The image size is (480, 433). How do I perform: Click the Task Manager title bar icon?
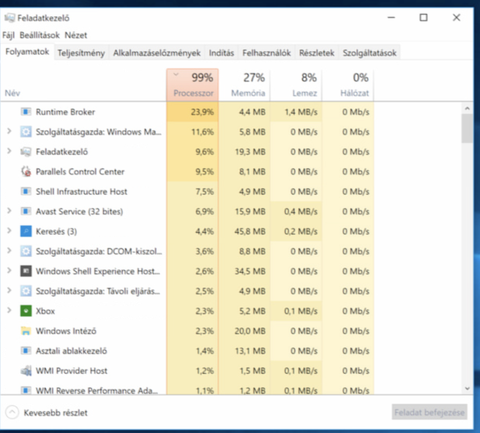click(x=10, y=18)
